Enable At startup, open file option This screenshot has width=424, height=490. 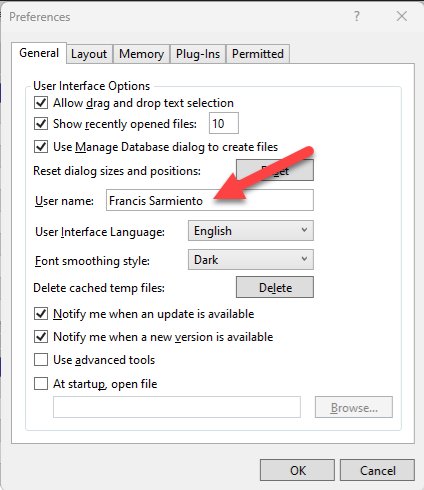pyautogui.click(x=41, y=384)
